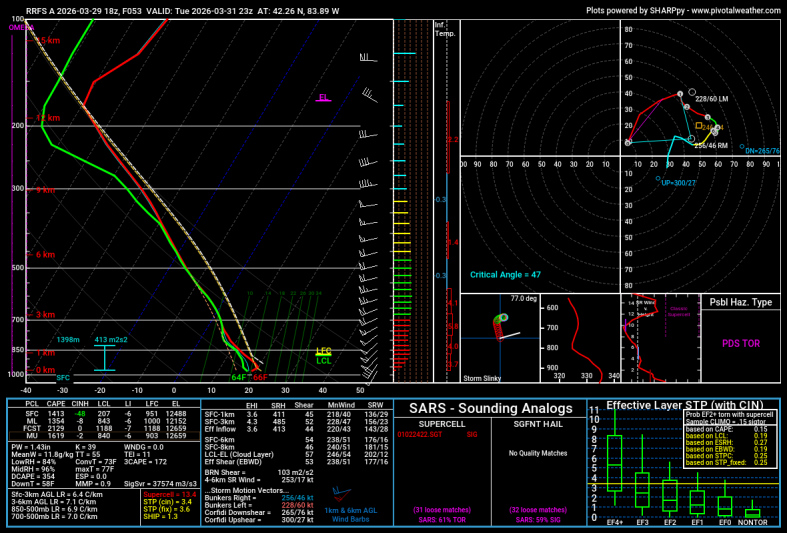Select the green LCL level marker
This screenshot has height=533, width=787.
(324, 360)
